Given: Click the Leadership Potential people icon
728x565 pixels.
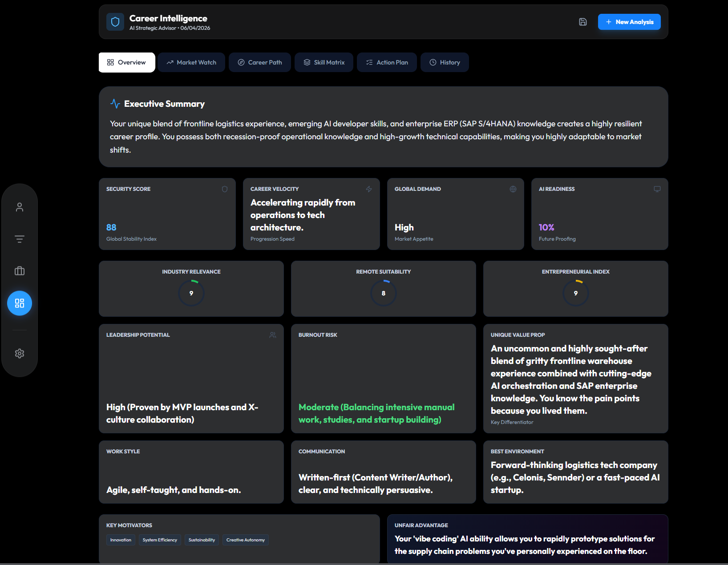Looking at the screenshot, I should coord(273,335).
